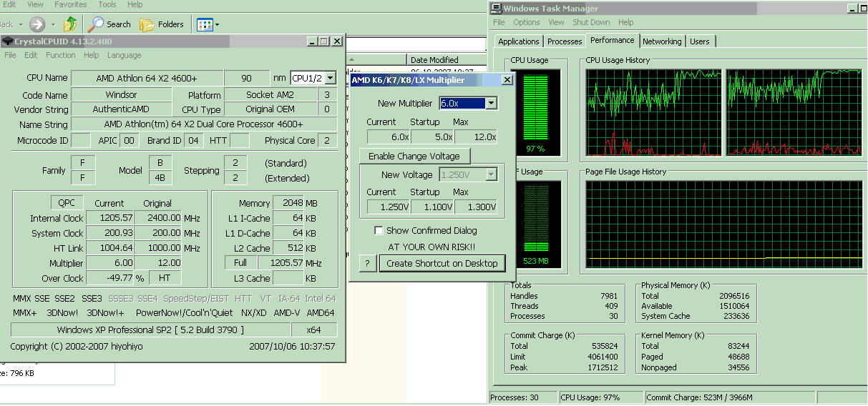Click the Enable Change Voltage button
Image resolution: width=868 pixels, height=406 pixels.
(414, 156)
